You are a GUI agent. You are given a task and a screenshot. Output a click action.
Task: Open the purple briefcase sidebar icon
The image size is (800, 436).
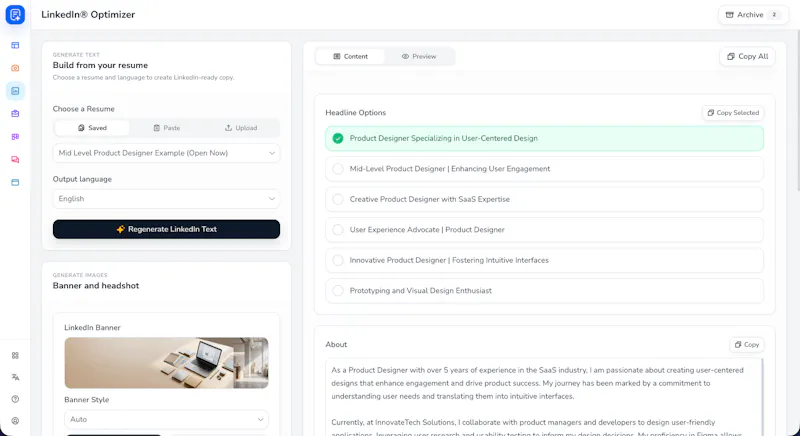click(x=15, y=114)
